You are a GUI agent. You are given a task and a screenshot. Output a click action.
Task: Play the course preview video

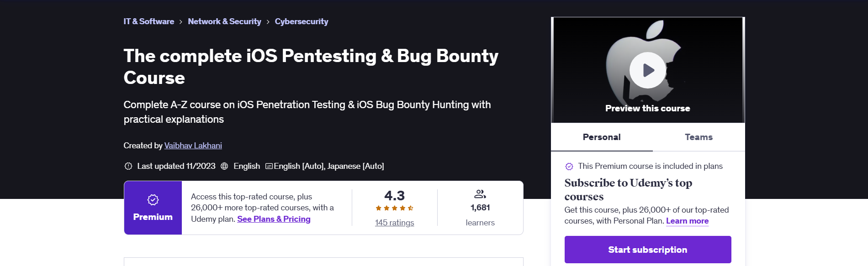point(647,70)
